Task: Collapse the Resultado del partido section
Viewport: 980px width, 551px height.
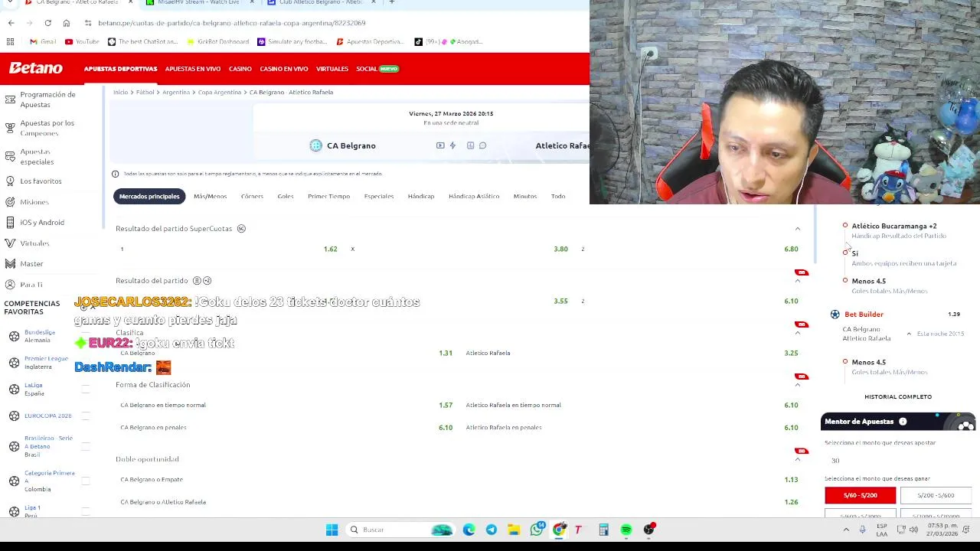Action: [797, 281]
